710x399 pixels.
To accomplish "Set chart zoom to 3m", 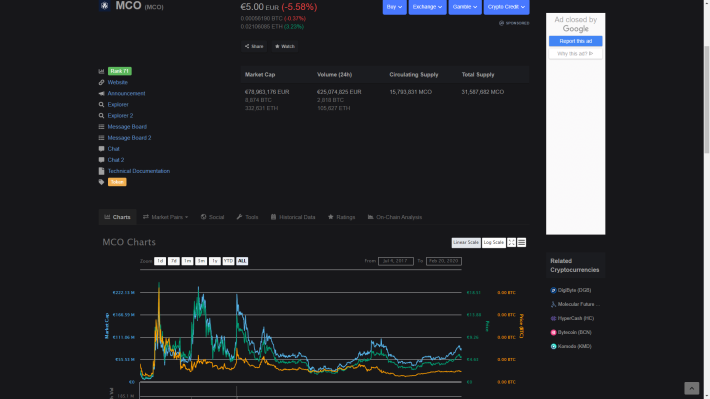I will [x=201, y=261].
